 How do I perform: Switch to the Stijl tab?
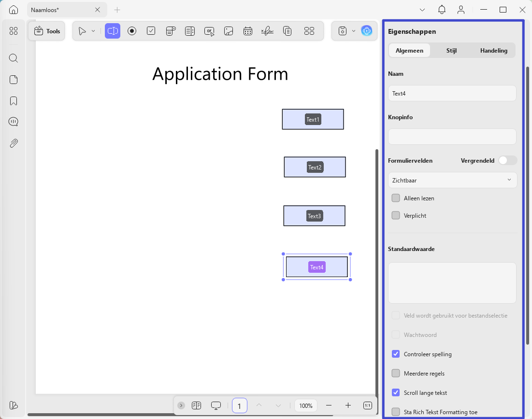pos(451,51)
